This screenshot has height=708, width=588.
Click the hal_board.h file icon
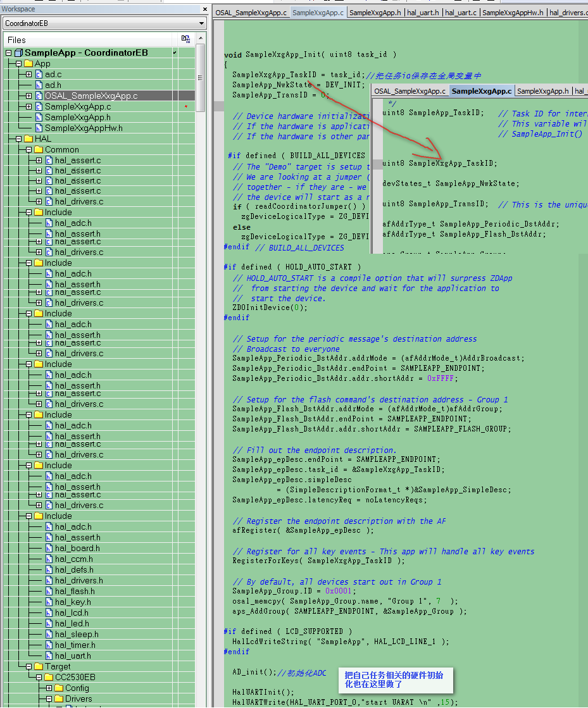pyautogui.click(x=49, y=548)
